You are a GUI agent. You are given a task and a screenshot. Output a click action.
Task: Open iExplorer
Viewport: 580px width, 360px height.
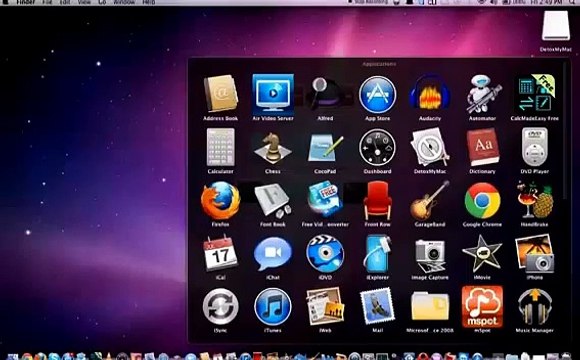coord(377,254)
